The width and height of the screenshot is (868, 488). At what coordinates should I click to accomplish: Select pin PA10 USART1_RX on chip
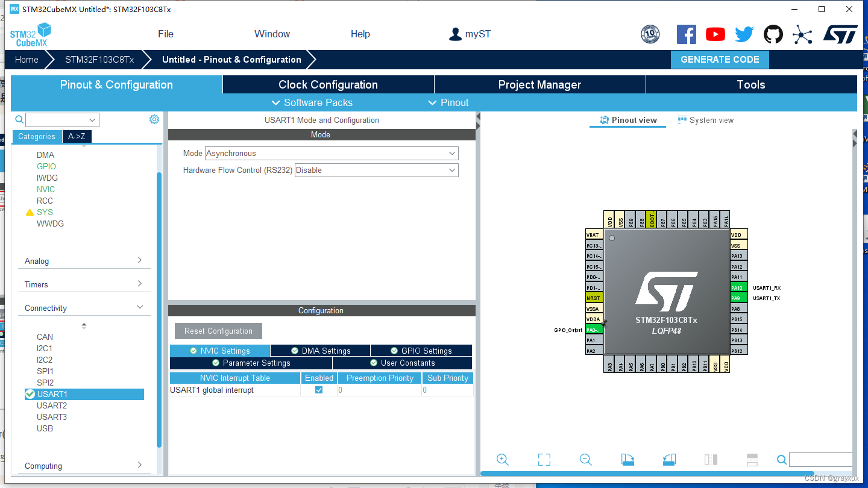[739, 287]
